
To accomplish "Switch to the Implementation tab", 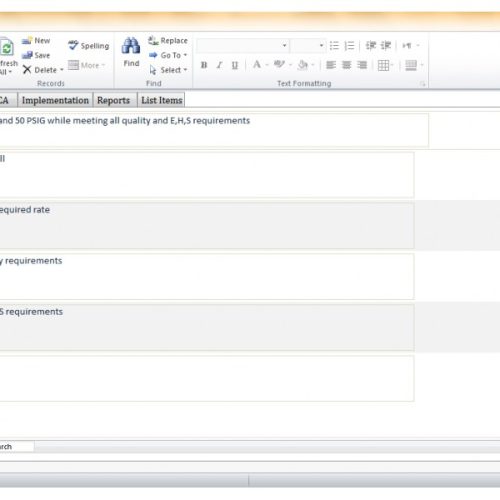I will coord(55,100).
